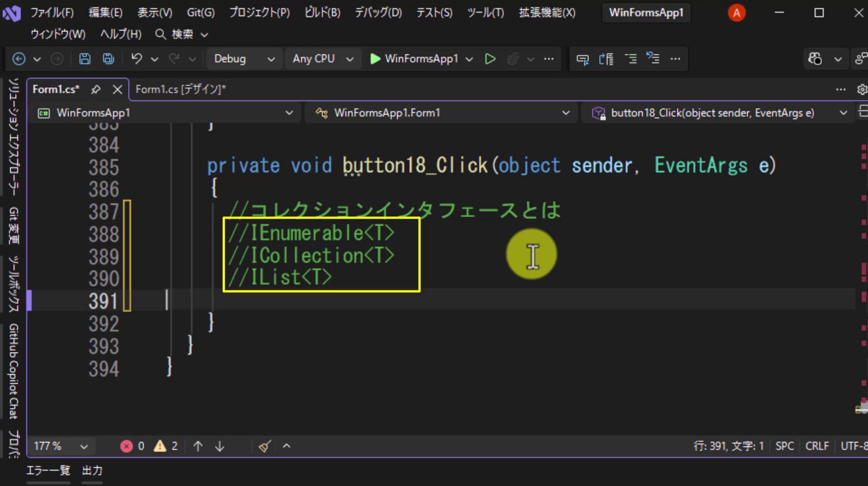Pin the Form1.cs tab
The width and height of the screenshot is (868, 486).
pyautogui.click(x=95, y=89)
